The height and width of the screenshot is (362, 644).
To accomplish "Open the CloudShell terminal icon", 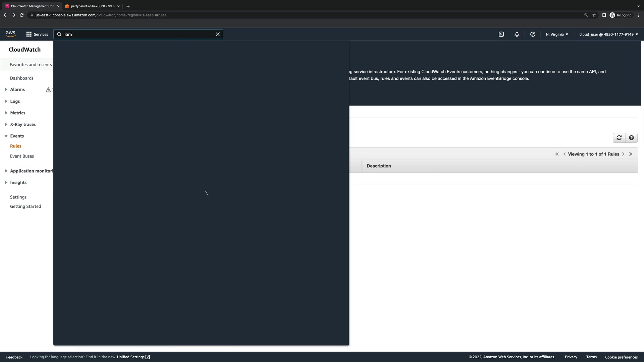I will (501, 34).
